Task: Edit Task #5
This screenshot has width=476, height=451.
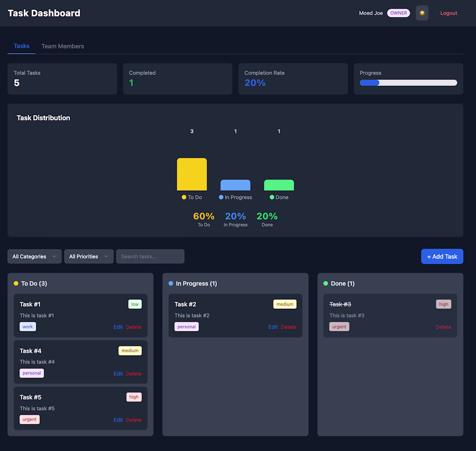Action: click(118, 420)
